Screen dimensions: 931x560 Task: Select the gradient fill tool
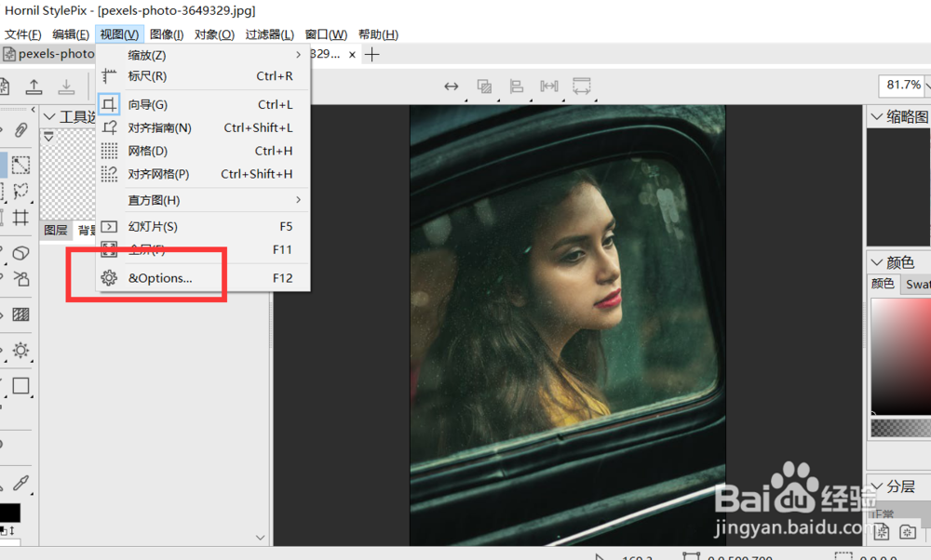20,314
